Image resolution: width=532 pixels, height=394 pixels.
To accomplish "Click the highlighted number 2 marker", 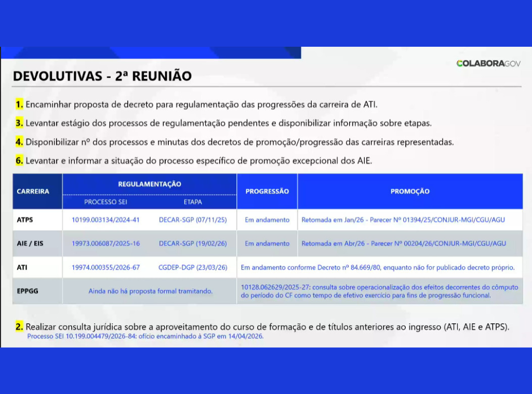I will (x=19, y=327).
